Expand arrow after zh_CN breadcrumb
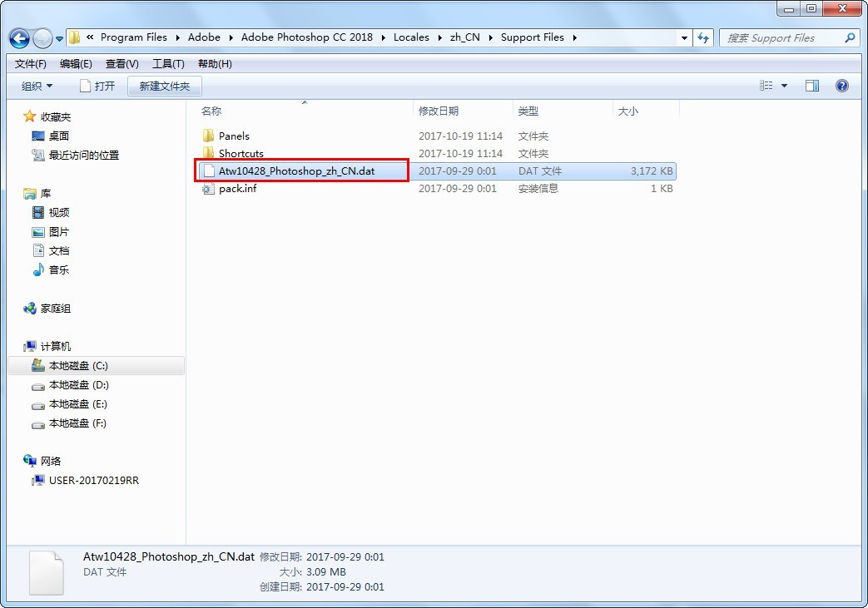Screen dimensions: 868x608 tap(490, 37)
